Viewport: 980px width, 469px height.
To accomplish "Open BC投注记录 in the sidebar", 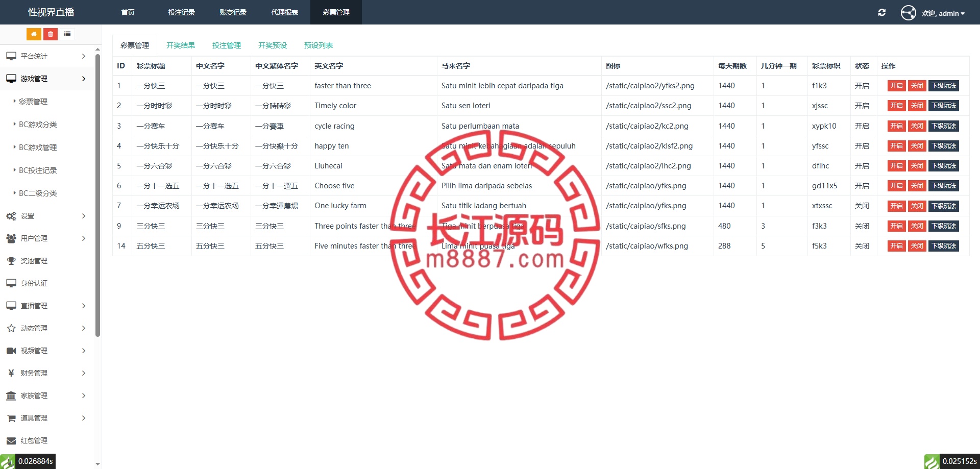I will [38, 170].
